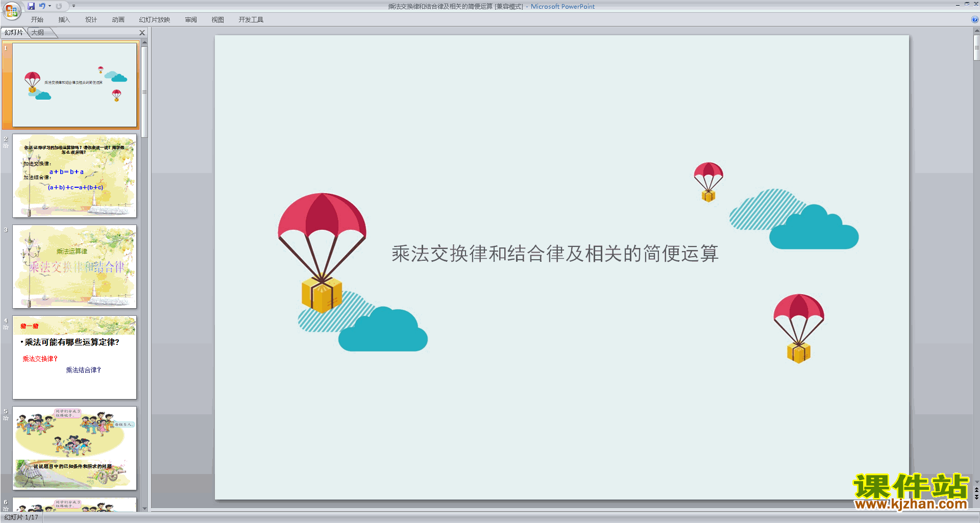Open the Office button menu

(12, 11)
